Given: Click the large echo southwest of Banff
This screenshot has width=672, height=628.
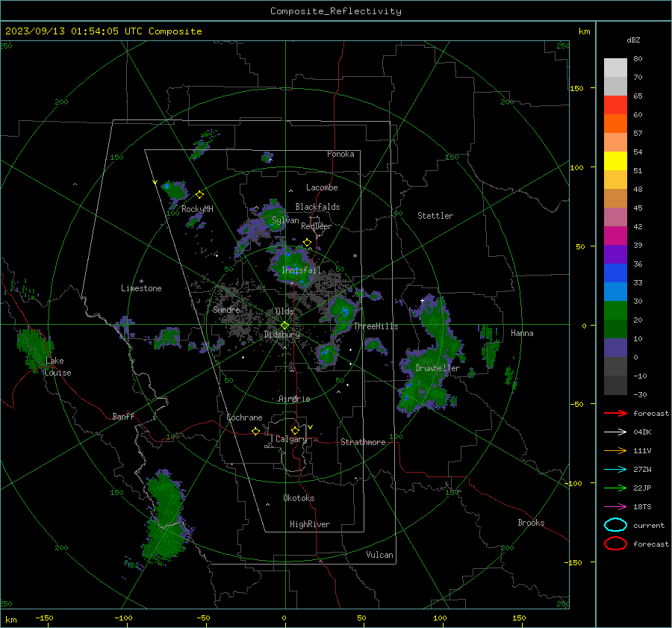Looking at the screenshot, I should click(x=167, y=517).
